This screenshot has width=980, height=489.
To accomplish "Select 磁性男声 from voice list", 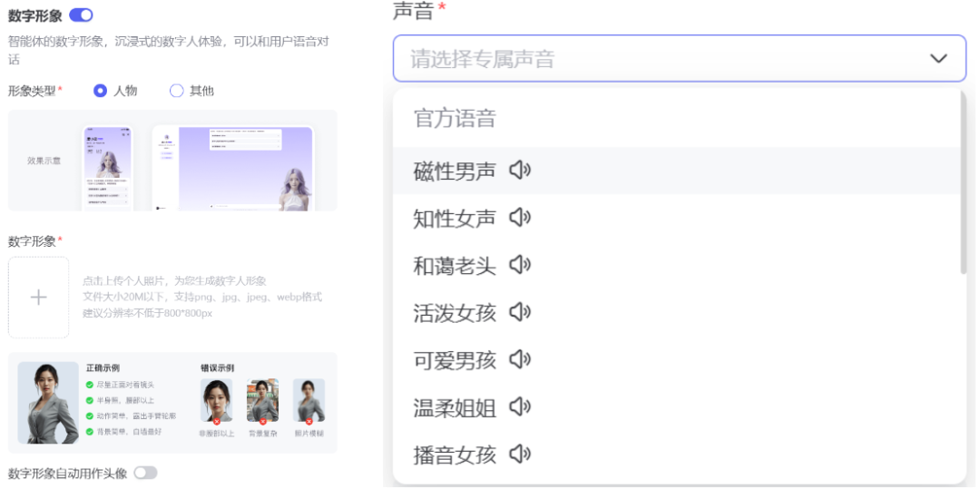I will pos(455,171).
